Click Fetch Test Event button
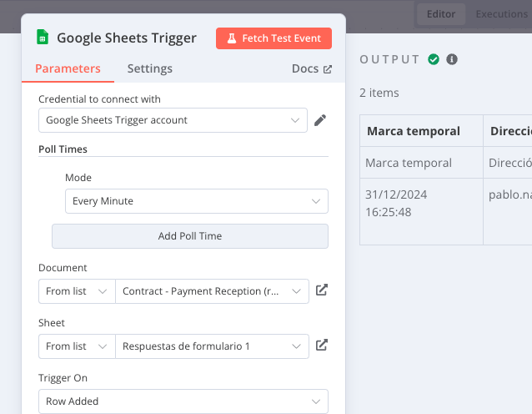532x414 pixels. (x=274, y=38)
